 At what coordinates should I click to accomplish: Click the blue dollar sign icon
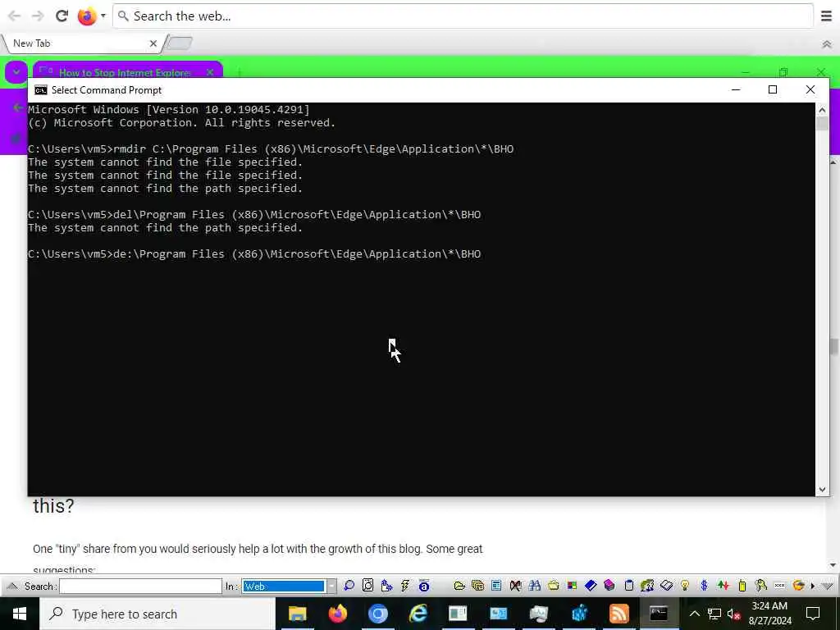(x=704, y=586)
